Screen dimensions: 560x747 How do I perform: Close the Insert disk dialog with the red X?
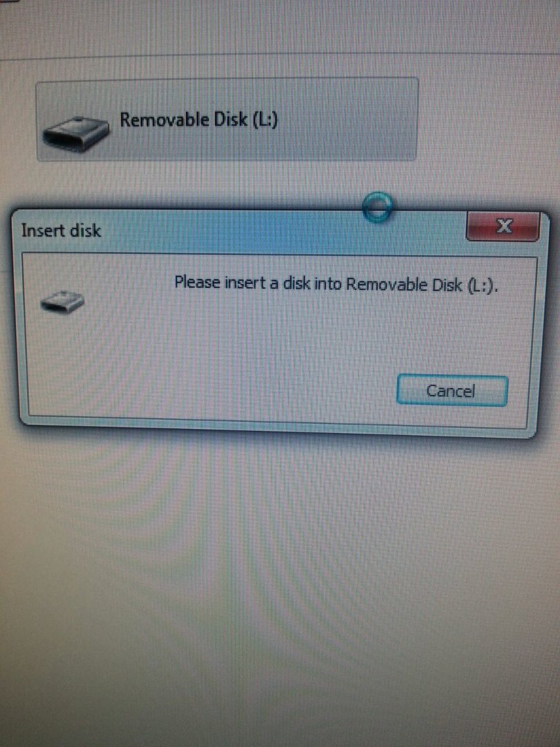pyautogui.click(x=503, y=226)
